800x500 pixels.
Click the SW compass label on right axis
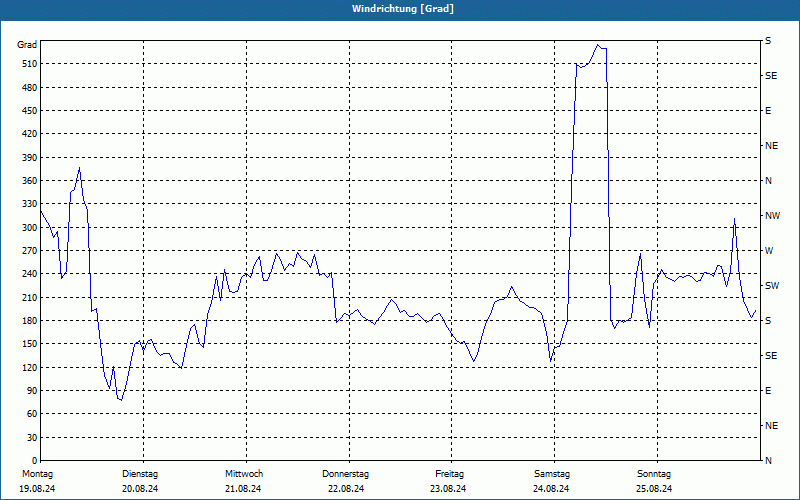pyautogui.click(x=772, y=286)
